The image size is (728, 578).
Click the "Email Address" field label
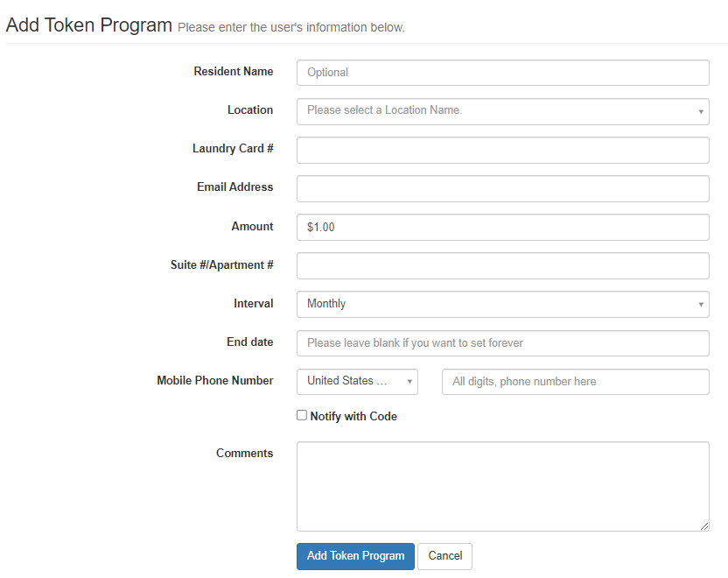click(234, 187)
